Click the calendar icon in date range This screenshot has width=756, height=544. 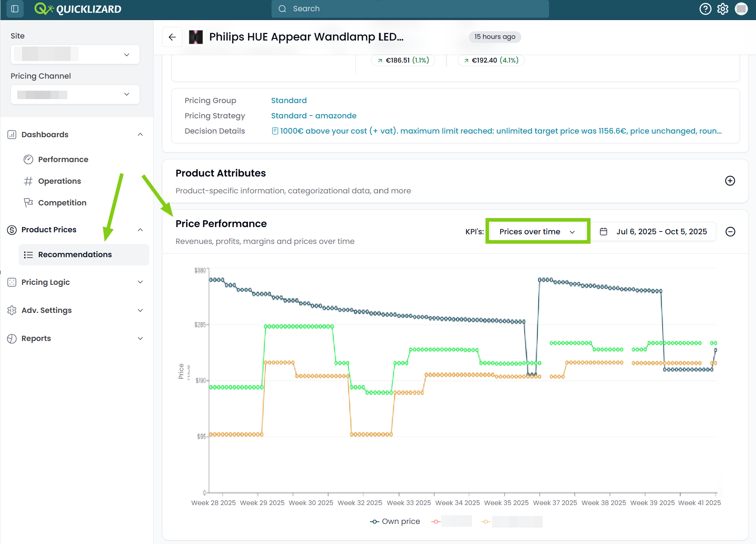click(x=604, y=232)
